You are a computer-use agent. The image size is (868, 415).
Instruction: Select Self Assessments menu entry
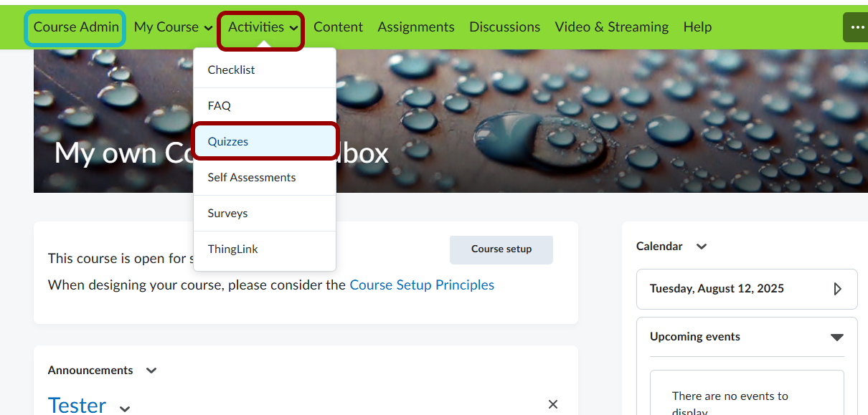[x=252, y=178]
